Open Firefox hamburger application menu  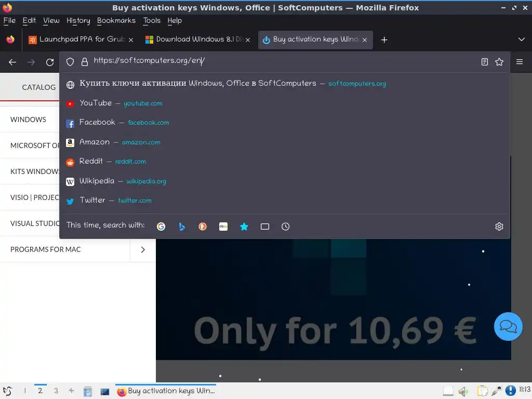point(520,62)
